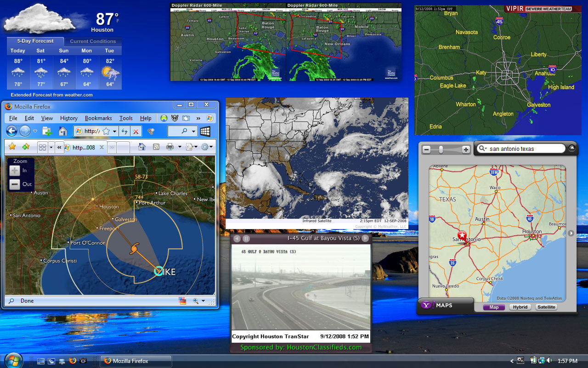Select the Map view in Yahoo Maps
Screen dimensions: 588x368
click(494, 307)
